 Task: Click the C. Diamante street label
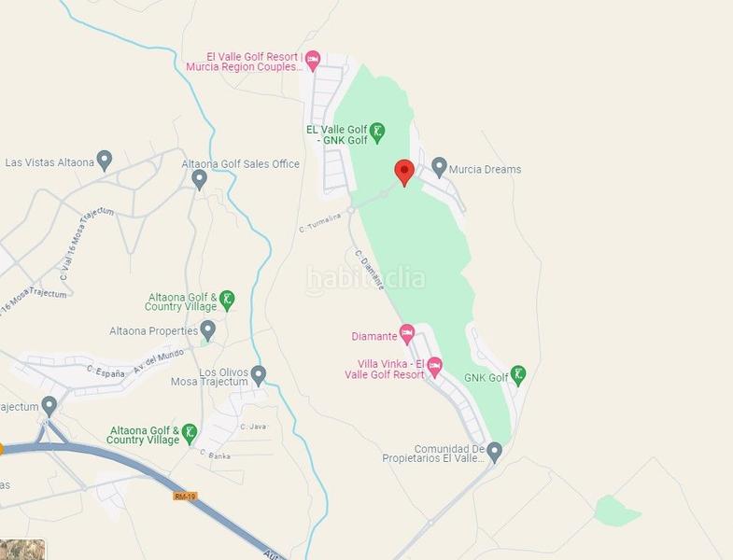[x=370, y=270]
